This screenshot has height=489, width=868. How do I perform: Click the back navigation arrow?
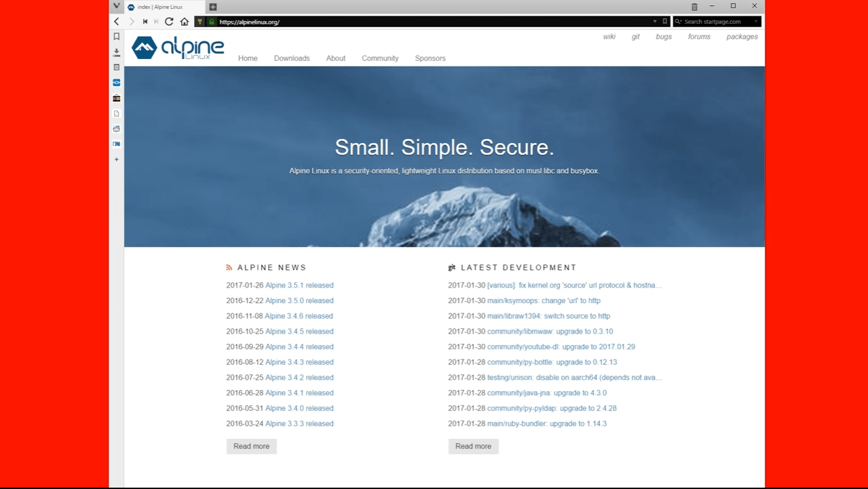point(117,21)
